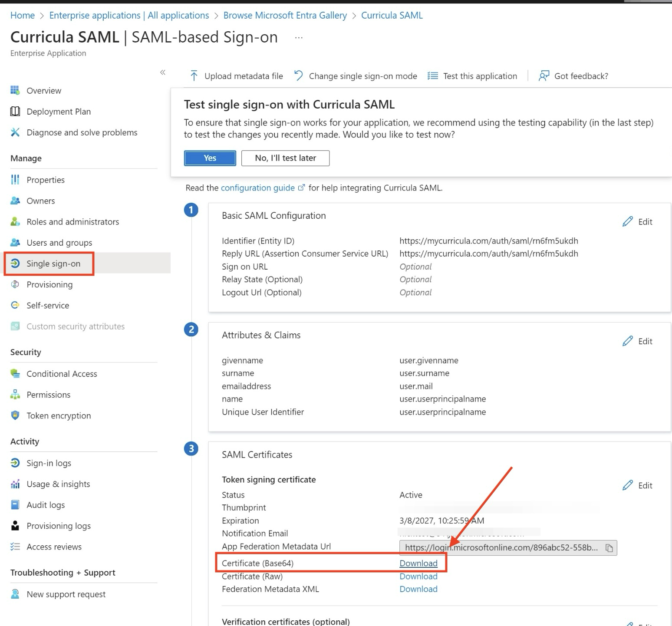
Task: Click the Got feedback person icon
Action: point(544,76)
